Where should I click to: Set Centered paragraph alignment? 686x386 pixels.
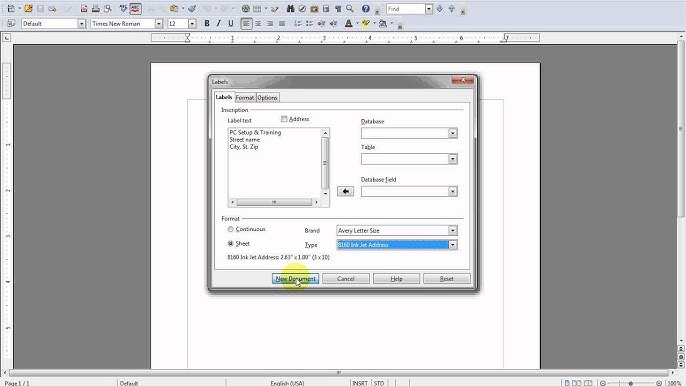(258, 23)
